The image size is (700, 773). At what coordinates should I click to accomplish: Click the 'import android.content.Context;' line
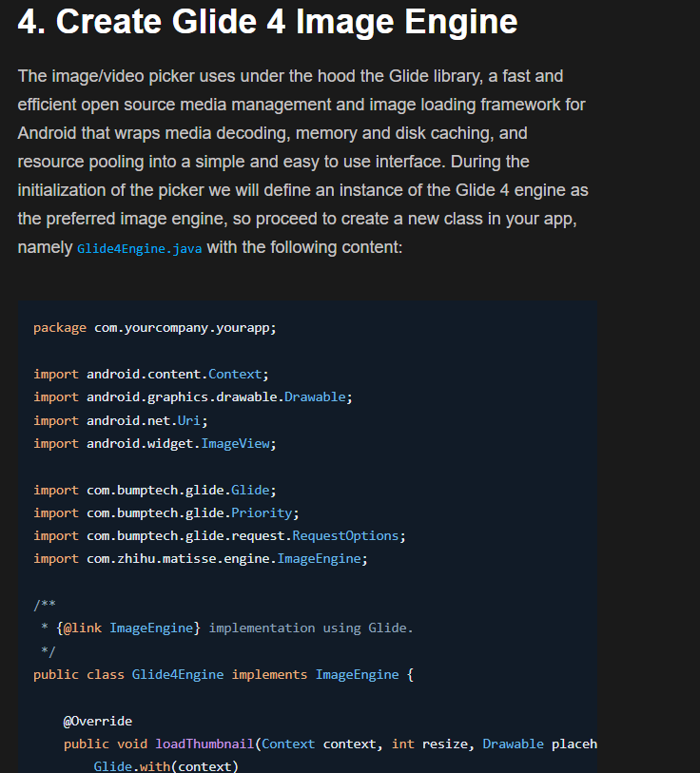coord(151,375)
